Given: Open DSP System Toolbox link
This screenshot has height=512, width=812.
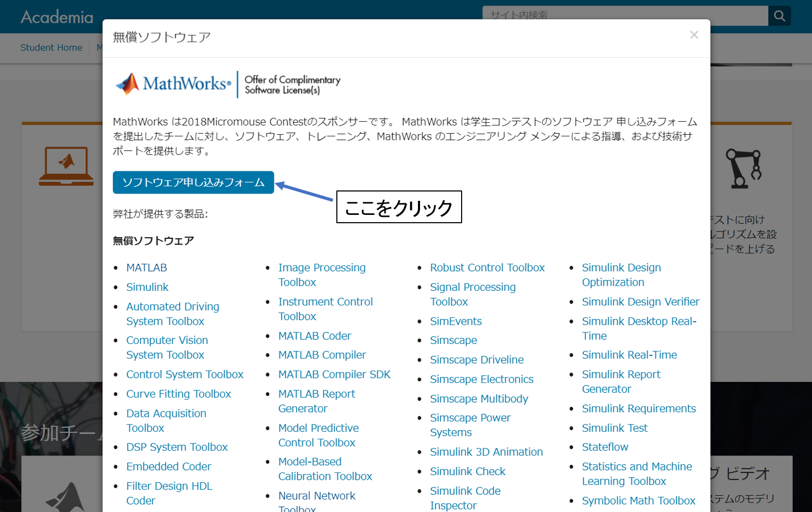Looking at the screenshot, I should click(x=177, y=447).
